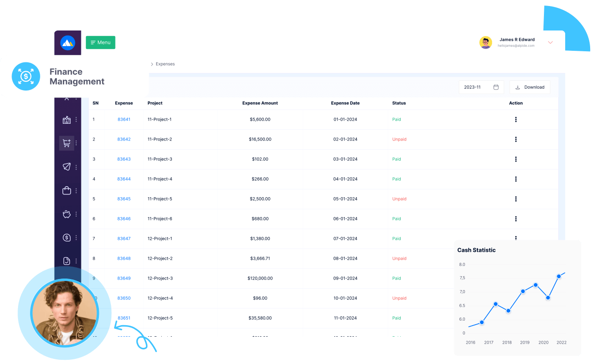Click dots beside paper plane icon
The image size is (592, 364).
pyautogui.click(x=76, y=167)
